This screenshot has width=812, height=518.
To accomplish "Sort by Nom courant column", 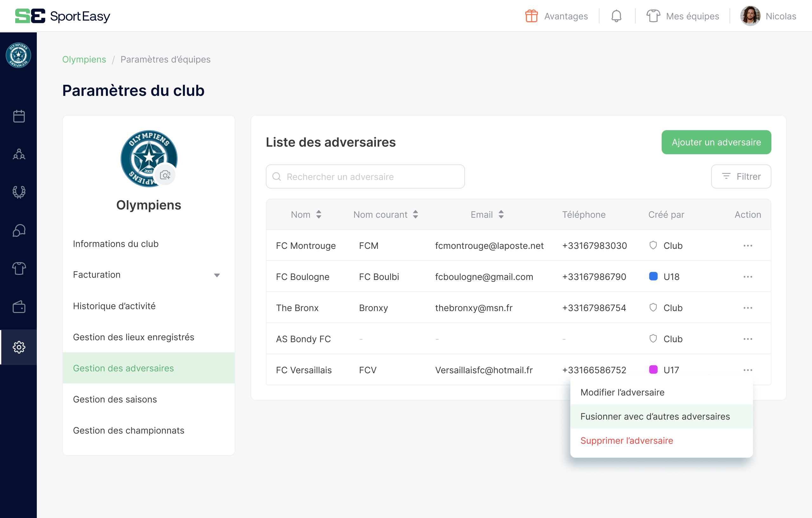I will [416, 214].
